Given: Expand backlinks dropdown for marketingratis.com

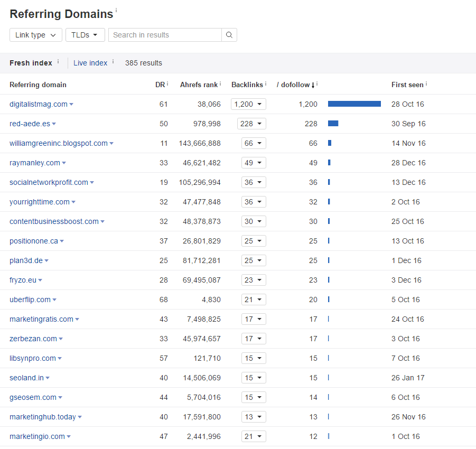Looking at the screenshot, I should [254, 319].
